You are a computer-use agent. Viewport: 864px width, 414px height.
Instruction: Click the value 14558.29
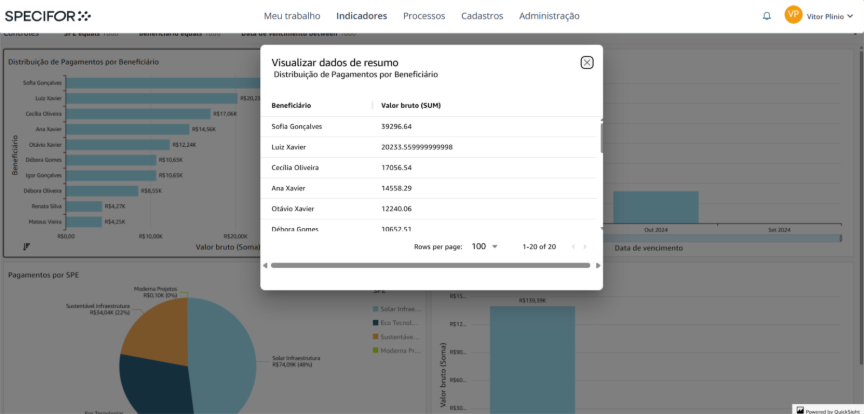[x=397, y=188]
